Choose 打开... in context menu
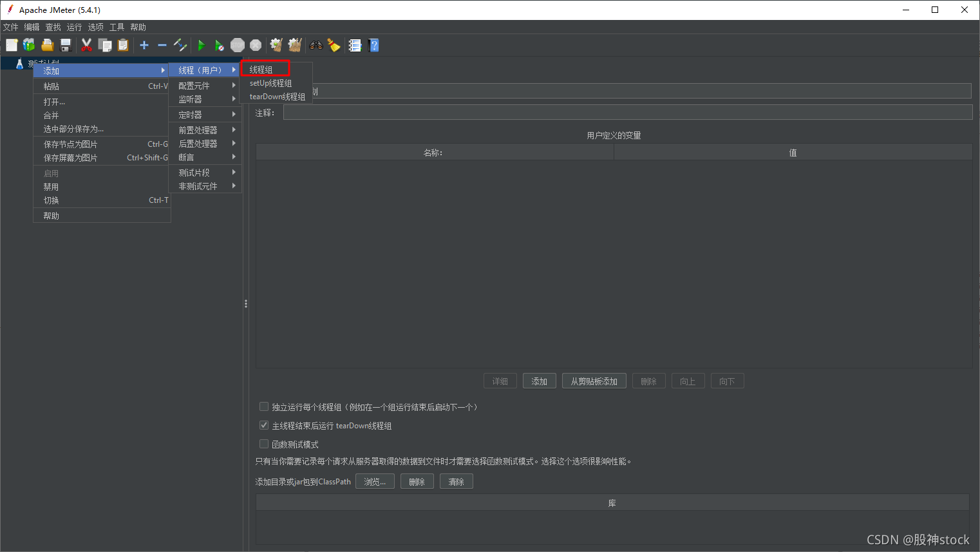Viewport: 980px width, 552px height. point(102,102)
